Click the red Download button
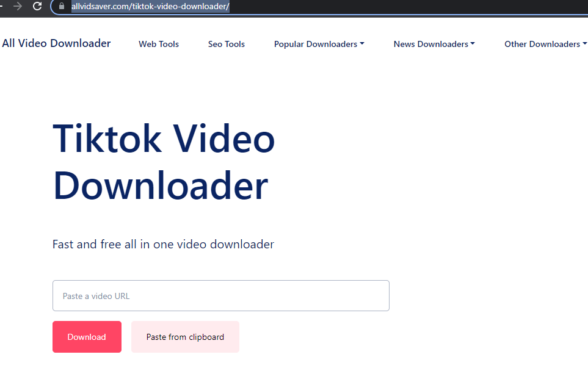 point(87,336)
